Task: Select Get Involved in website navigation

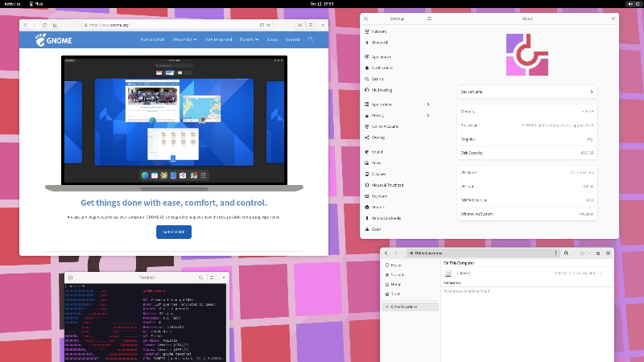Action: [218, 39]
